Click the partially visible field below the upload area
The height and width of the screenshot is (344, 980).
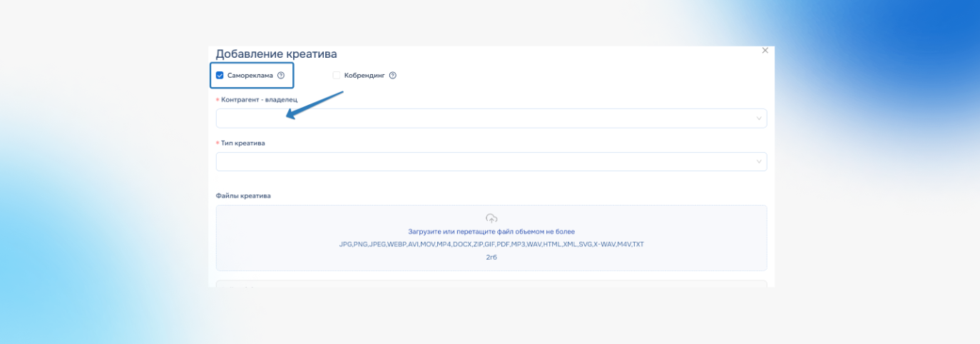pyautogui.click(x=491, y=284)
